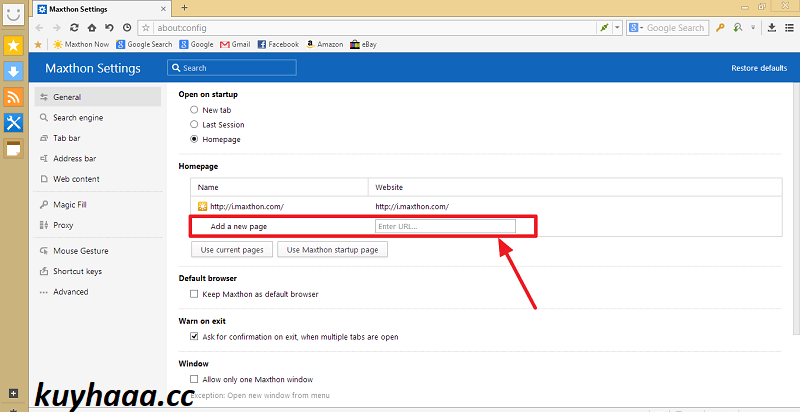Screen dimensions: 800x412
Task: Open a new tab with plus button
Action: click(185, 8)
